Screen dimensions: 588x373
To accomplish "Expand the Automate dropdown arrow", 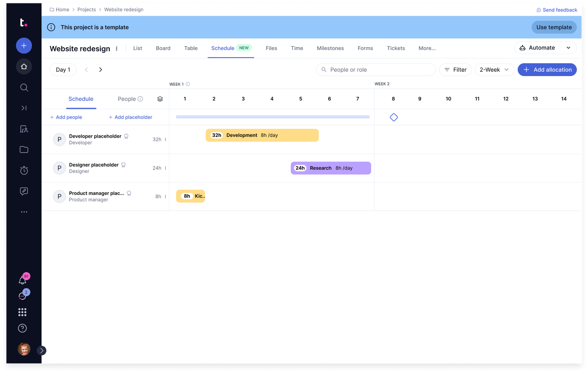I will (x=568, y=48).
